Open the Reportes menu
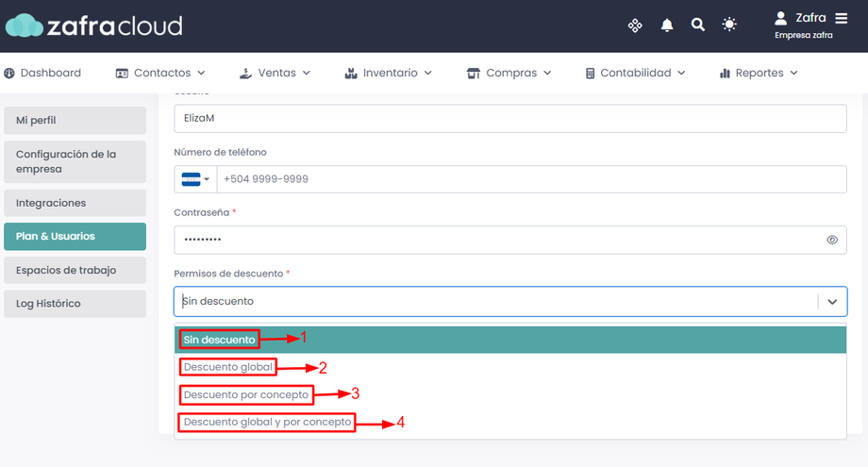868x467 pixels. [x=759, y=73]
